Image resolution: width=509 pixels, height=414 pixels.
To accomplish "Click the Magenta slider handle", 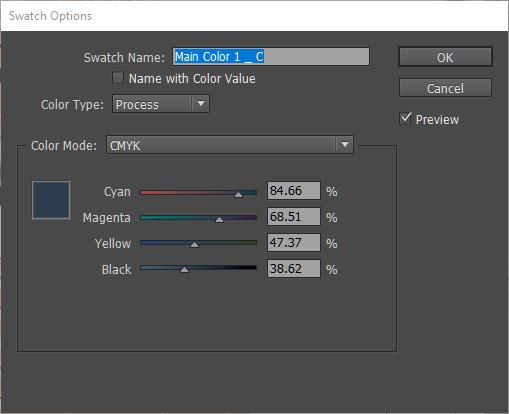I will pos(219,219).
